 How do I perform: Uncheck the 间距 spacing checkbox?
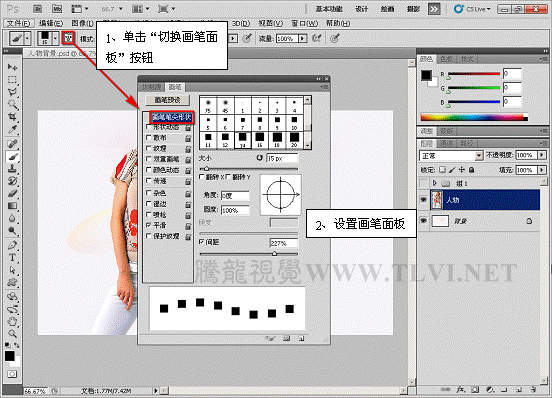pos(202,242)
